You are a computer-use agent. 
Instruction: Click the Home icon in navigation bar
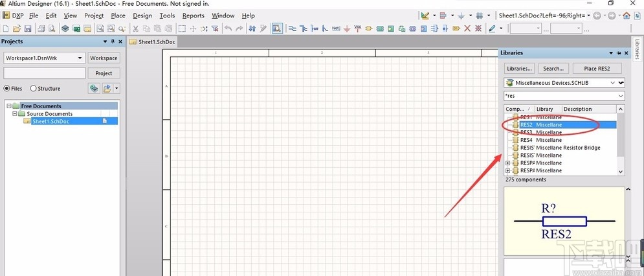tap(627, 16)
